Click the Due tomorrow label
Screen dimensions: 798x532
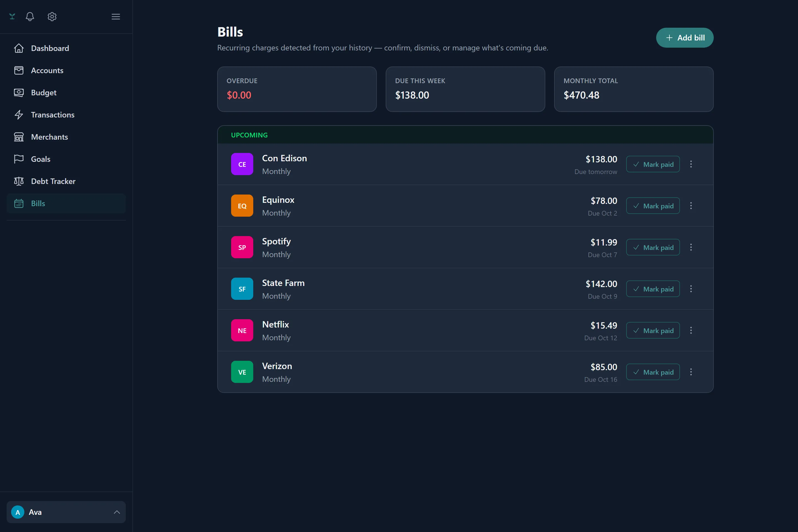click(x=596, y=172)
